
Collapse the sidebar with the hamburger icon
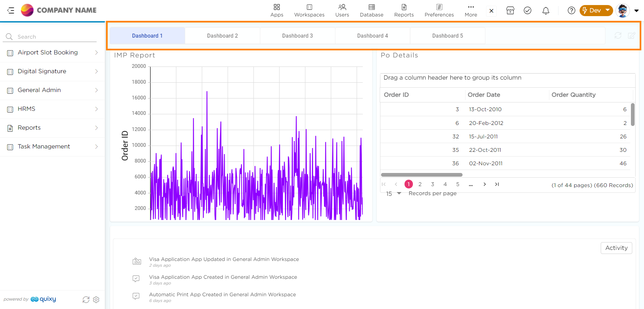coord(11,10)
